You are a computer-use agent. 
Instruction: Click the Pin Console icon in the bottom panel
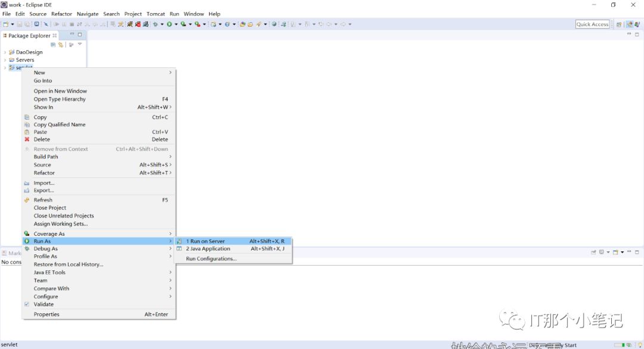593,252
